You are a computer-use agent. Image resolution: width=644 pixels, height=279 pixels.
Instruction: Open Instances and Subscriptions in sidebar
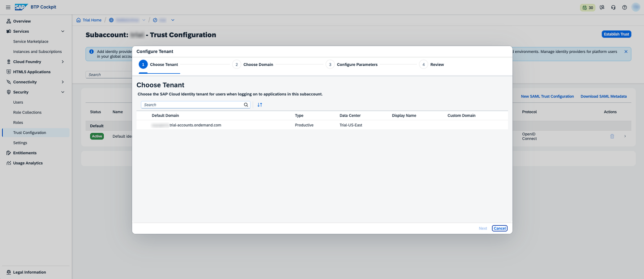[38, 52]
